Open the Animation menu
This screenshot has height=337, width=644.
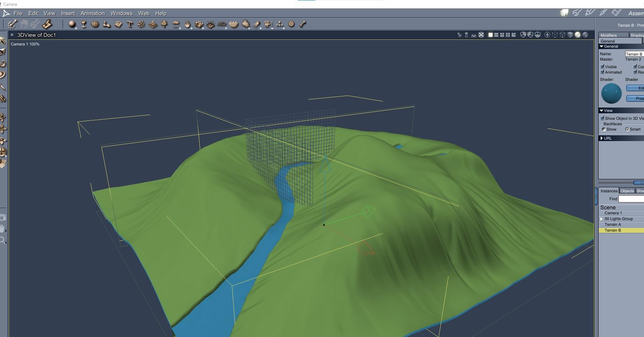point(93,13)
